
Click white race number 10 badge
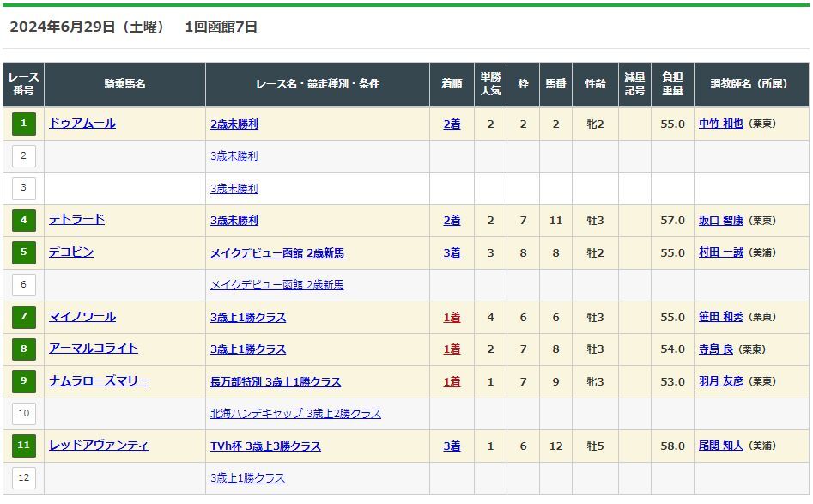(24, 413)
